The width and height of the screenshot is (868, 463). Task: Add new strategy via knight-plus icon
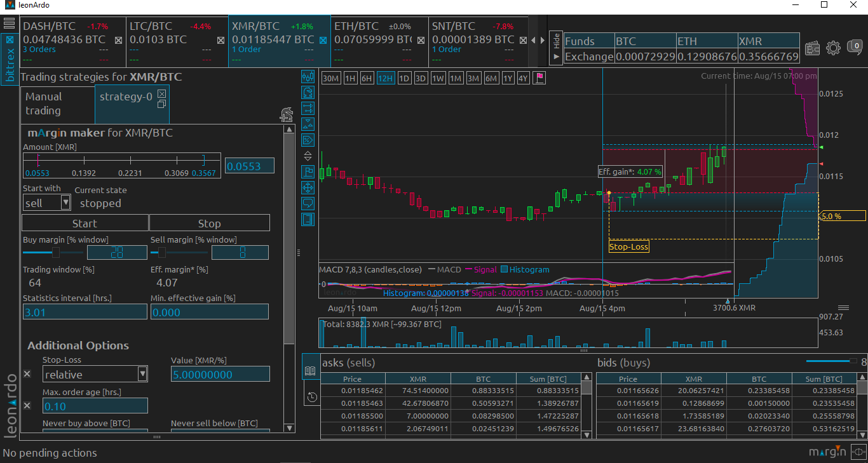[287, 115]
